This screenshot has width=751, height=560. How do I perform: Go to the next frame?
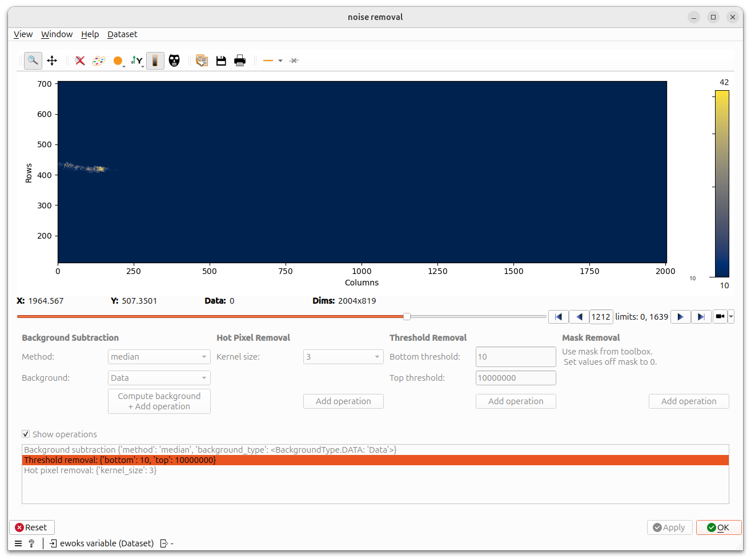(680, 317)
